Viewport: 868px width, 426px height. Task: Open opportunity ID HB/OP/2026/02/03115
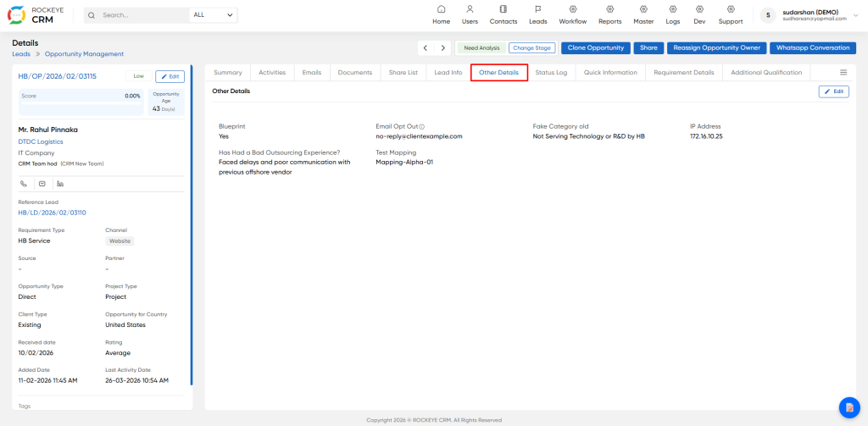coord(58,76)
